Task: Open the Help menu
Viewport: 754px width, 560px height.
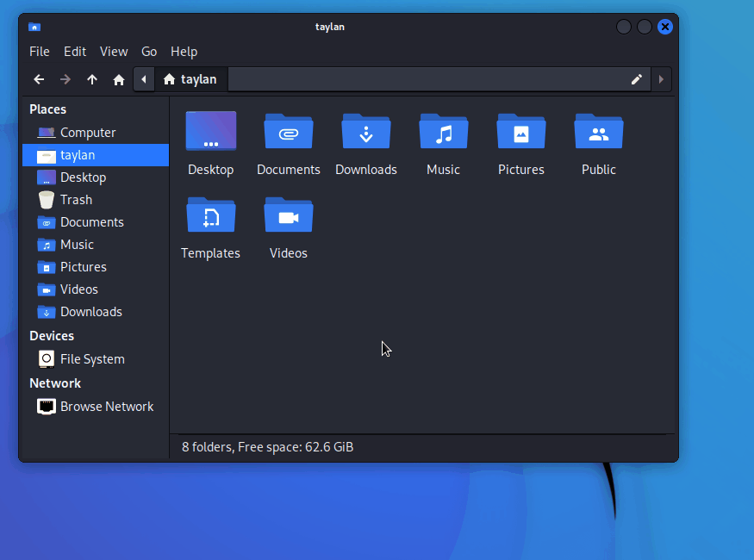Action: pyautogui.click(x=184, y=52)
